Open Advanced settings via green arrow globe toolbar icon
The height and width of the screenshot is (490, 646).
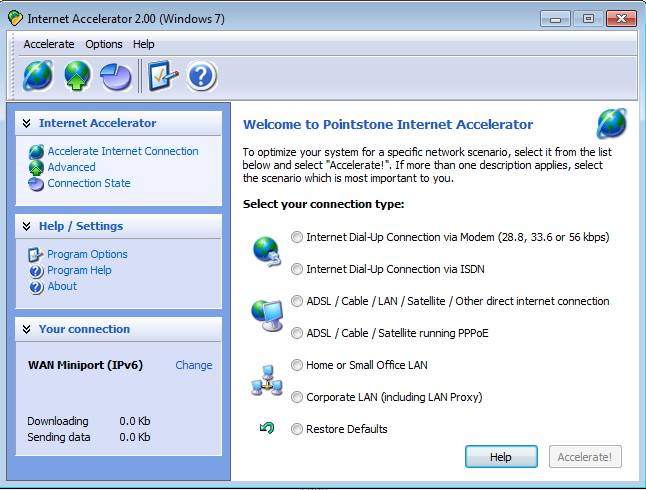click(x=77, y=75)
